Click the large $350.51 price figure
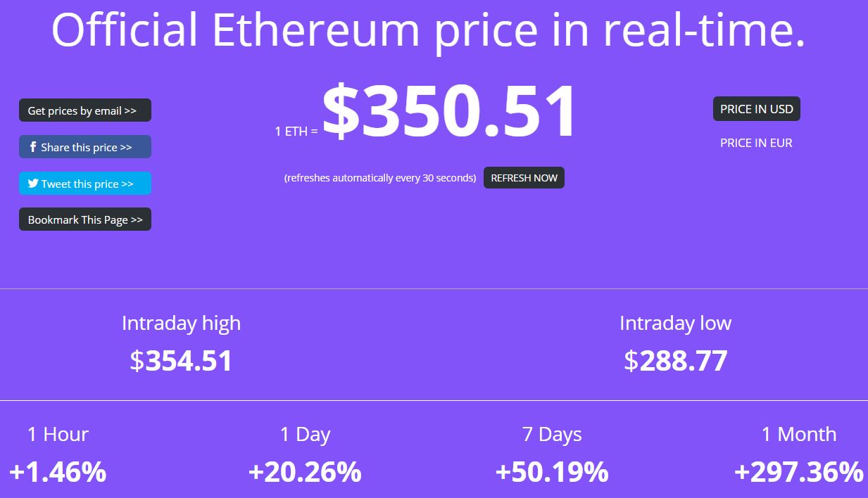The image size is (868, 498). click(449, 113)
